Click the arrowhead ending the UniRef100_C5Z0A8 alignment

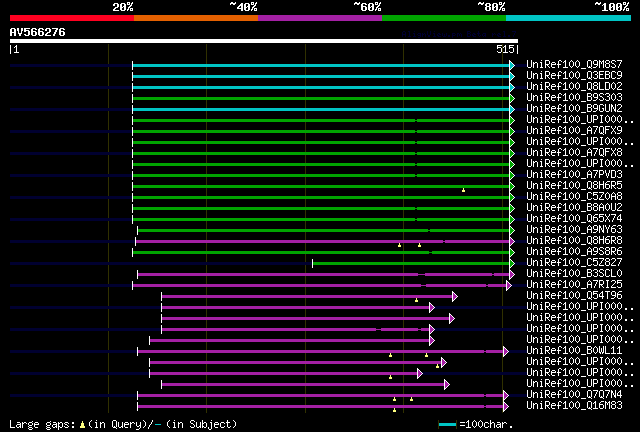click(512, 198)
